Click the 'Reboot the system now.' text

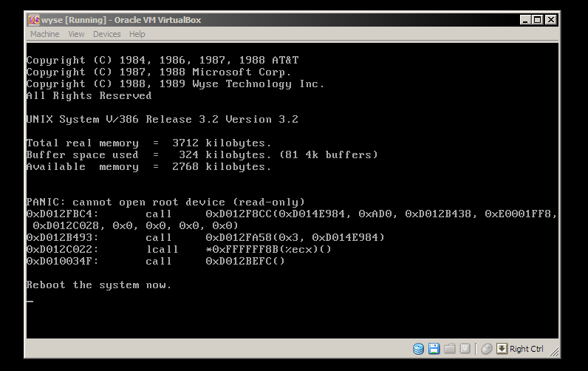(99, 285)
